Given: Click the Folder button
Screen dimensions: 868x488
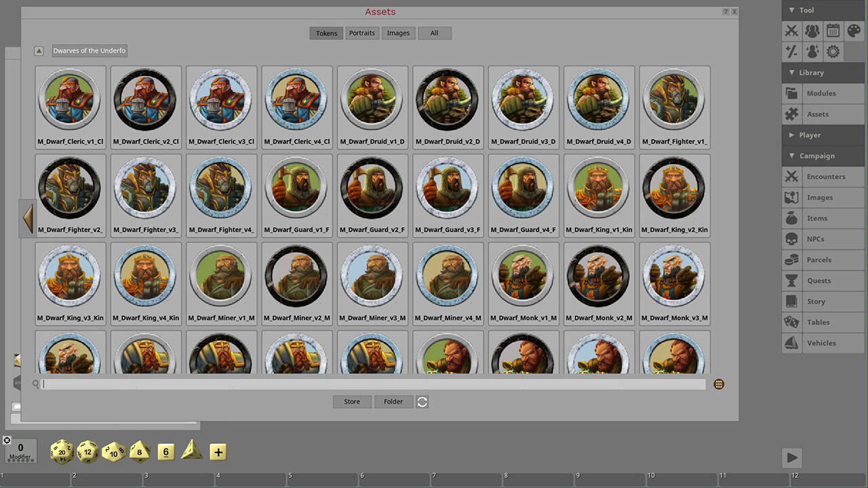Looking at the screenshot, I should 393,401.
